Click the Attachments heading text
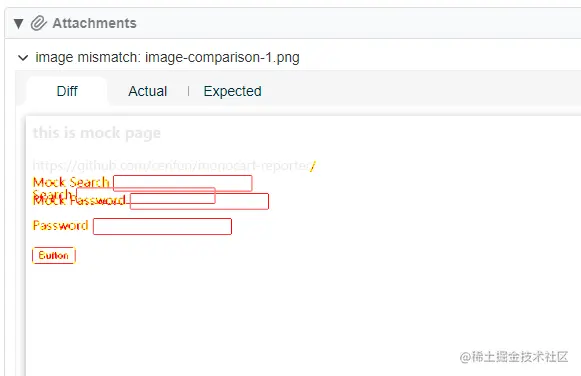 94,23
